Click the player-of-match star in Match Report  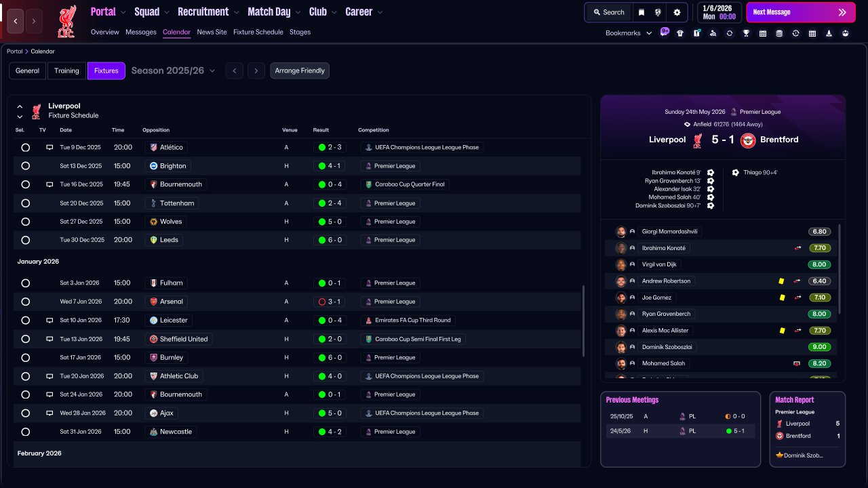(x=780, y=455)
